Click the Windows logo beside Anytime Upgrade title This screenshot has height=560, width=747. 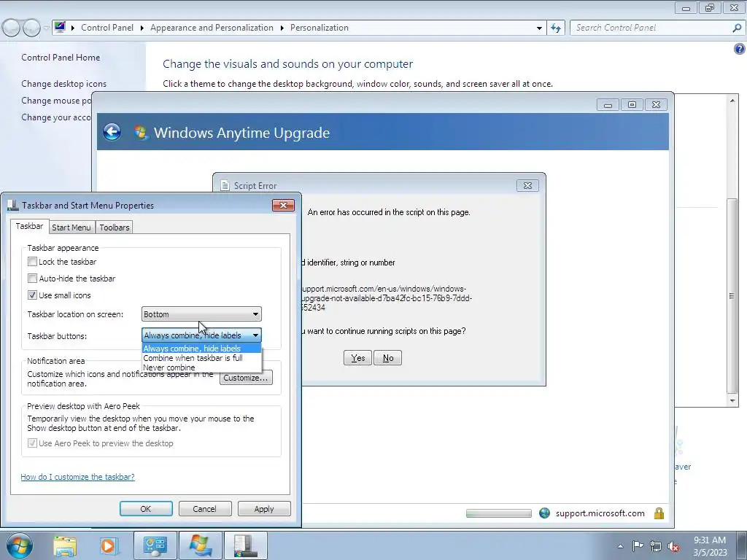pyautogui.click(x=141, y=132)
